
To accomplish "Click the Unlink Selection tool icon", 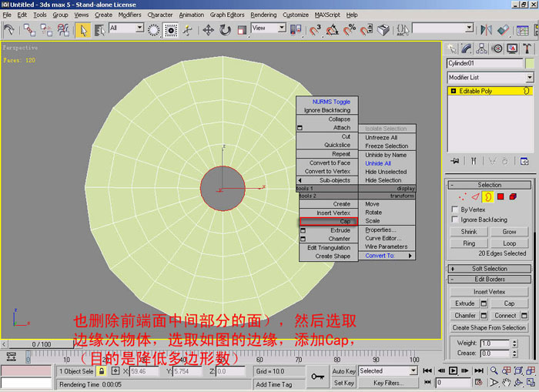I will [46, 30].
